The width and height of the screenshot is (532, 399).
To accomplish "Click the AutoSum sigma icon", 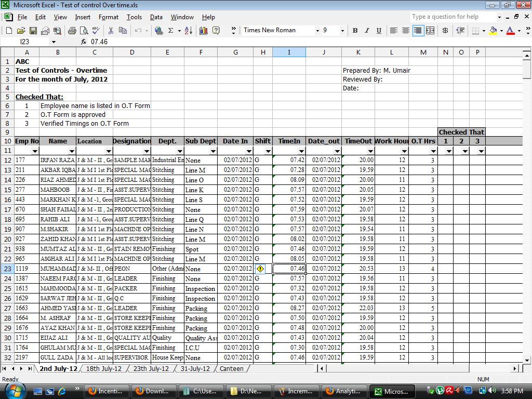I will (170, 31).
